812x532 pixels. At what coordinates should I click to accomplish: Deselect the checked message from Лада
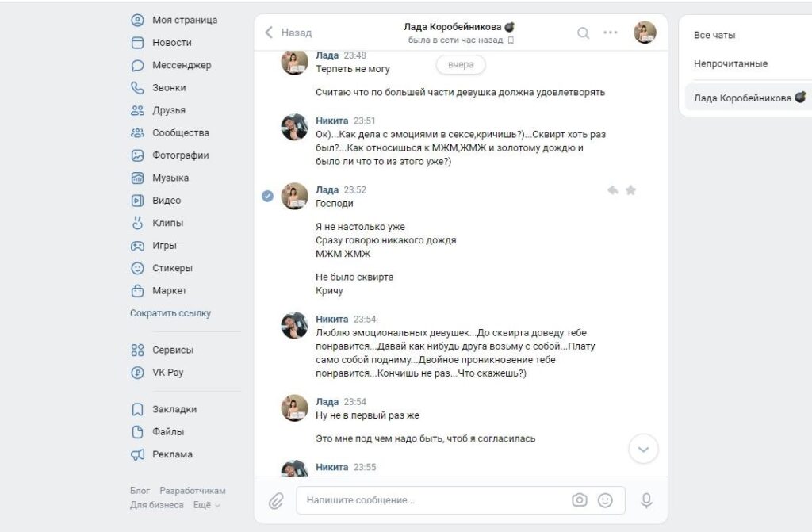click(268, 196)
